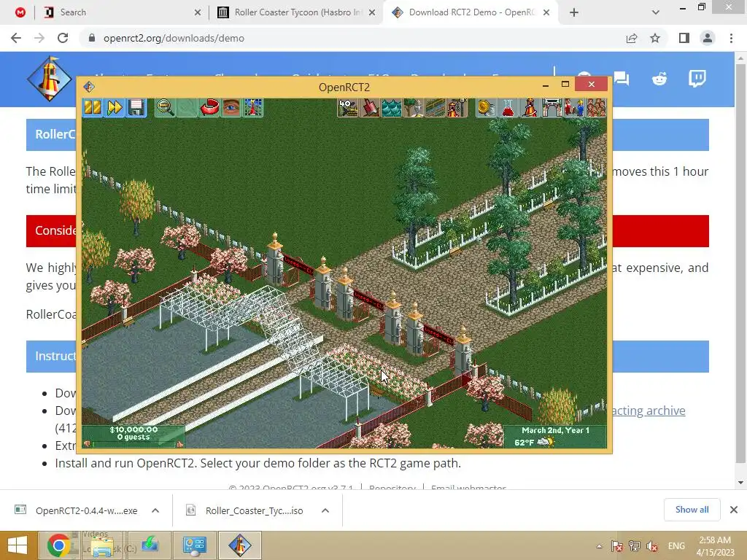Toggle fast-forward game speed

click(x=115, y=108)
